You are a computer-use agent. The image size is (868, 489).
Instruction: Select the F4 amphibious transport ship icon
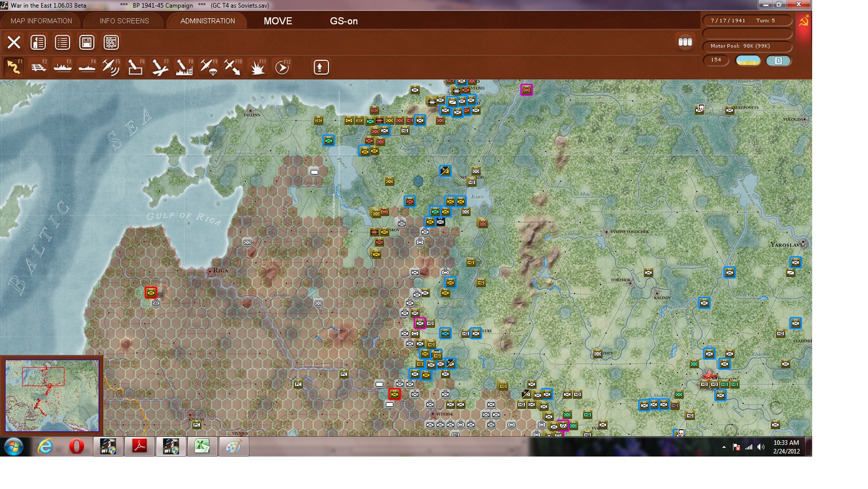[87, 67]
